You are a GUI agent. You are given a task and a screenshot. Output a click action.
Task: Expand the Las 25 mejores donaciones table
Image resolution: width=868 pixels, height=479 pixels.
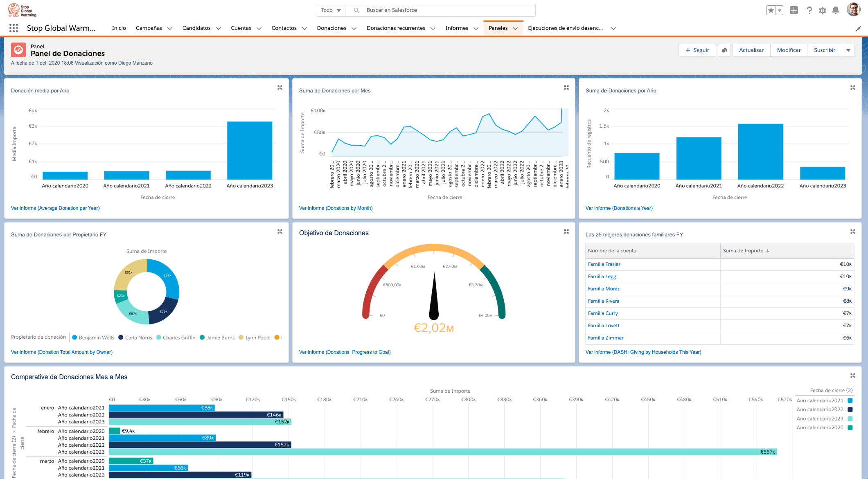(853, 232)
